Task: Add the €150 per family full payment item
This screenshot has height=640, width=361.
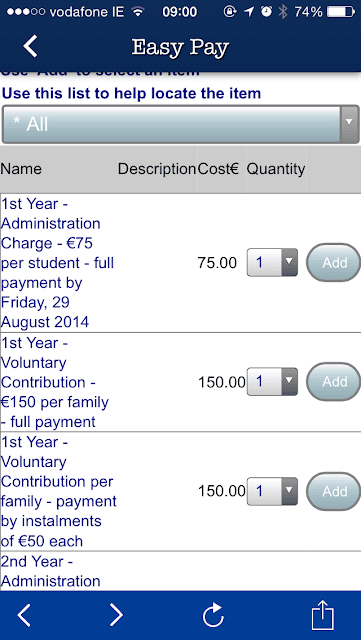Action: tap(334, 382)
